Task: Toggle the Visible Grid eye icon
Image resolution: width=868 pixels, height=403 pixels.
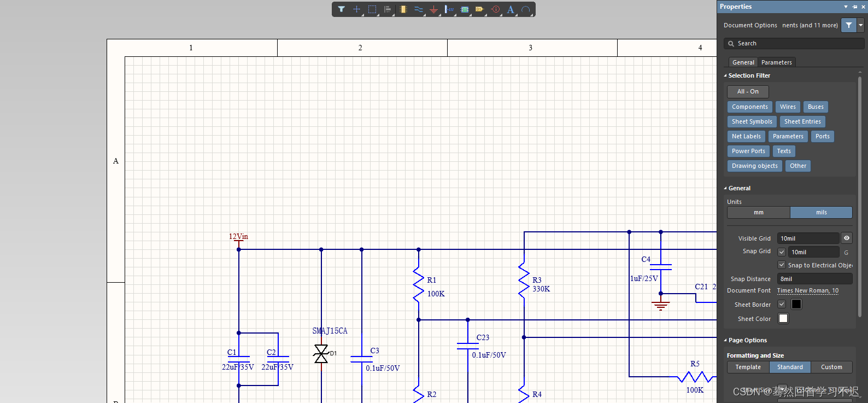Action: pyautogui.click(x=846, y=238)
